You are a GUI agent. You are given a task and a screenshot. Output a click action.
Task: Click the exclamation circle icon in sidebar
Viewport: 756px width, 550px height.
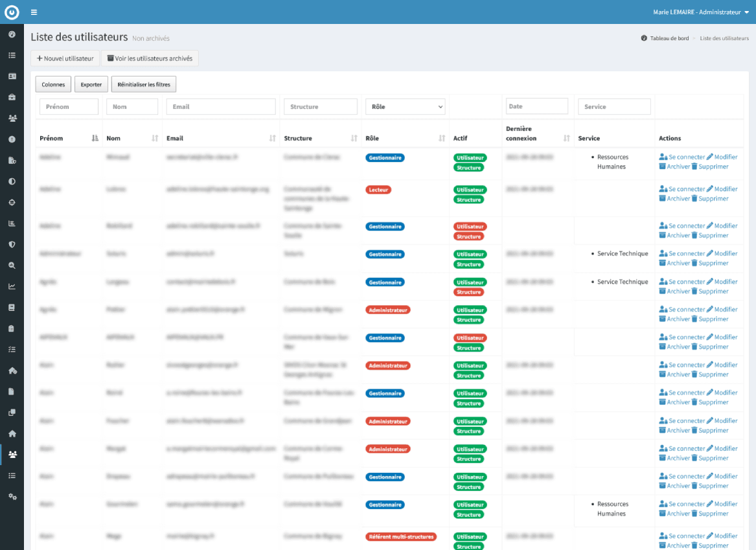click(12, 139)
